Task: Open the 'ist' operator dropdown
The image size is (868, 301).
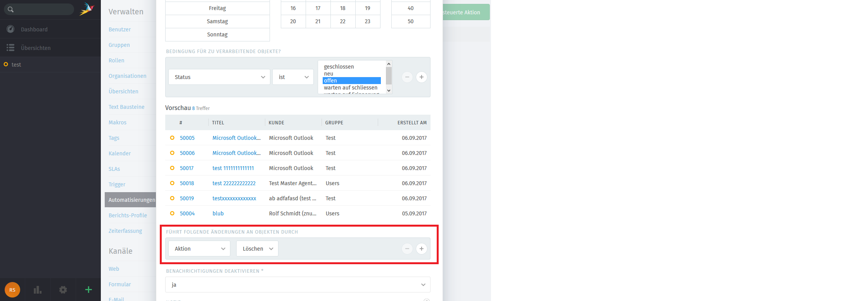Action: 293,77
